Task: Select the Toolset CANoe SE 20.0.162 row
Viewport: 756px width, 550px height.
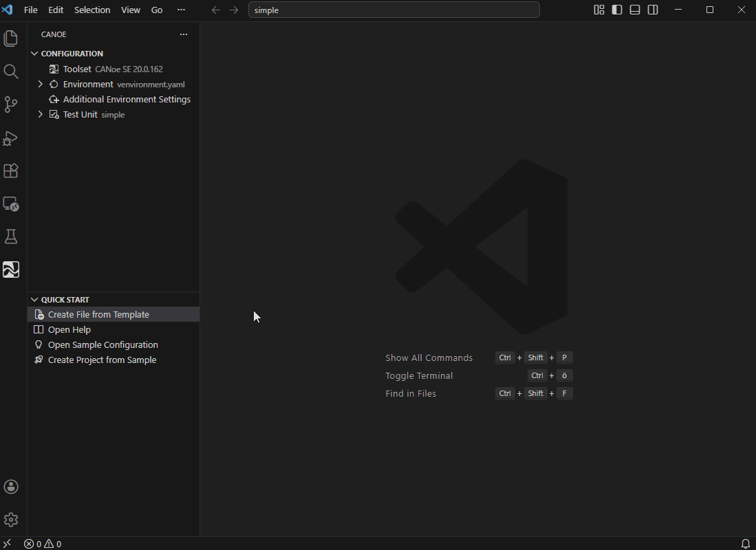Action: (114, 69)
